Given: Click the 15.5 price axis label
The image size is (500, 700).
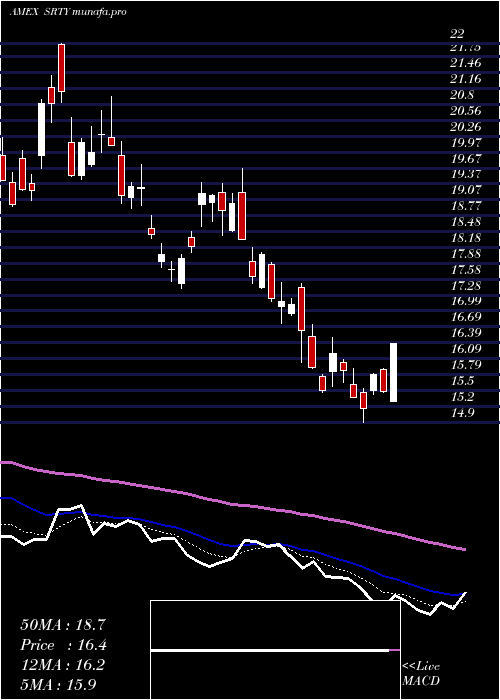Looking at the screenshot, I should [462, 380].
